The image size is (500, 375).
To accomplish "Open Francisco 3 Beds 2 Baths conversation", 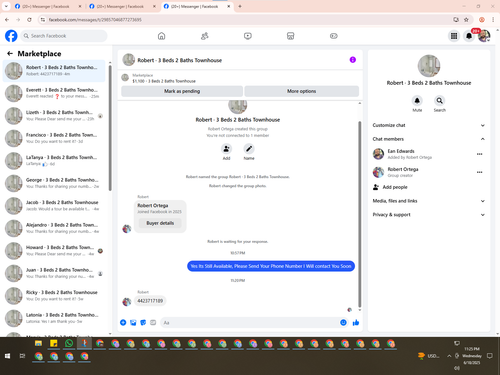I will click(x=54, y=138).
